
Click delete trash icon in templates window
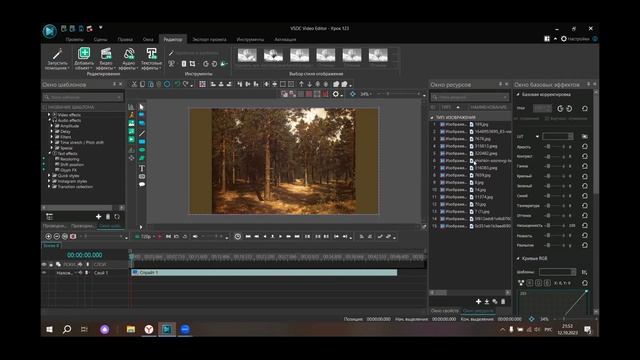[108, 217]
